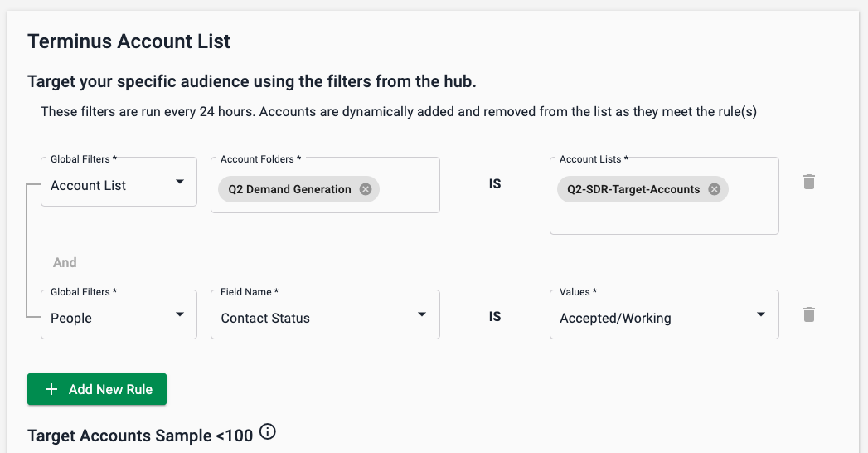Remove the Q2 Demand Generation chip

[x=366, y=189]
